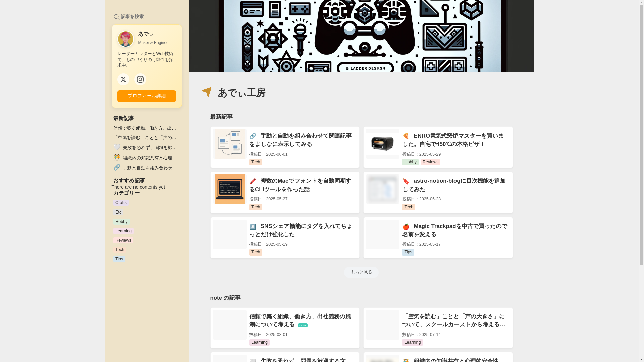Click the green note badge
The image size is (644, 362).
click(x=303, y=325)
